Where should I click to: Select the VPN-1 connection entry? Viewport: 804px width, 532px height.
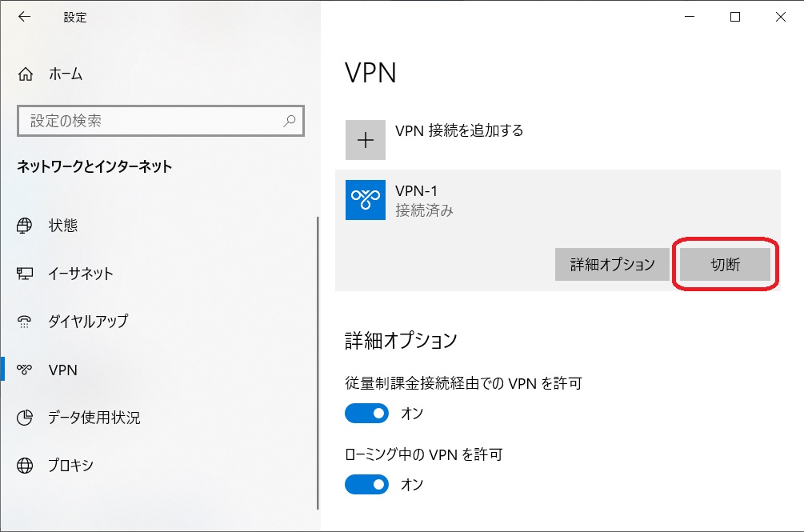click(558, 200)
